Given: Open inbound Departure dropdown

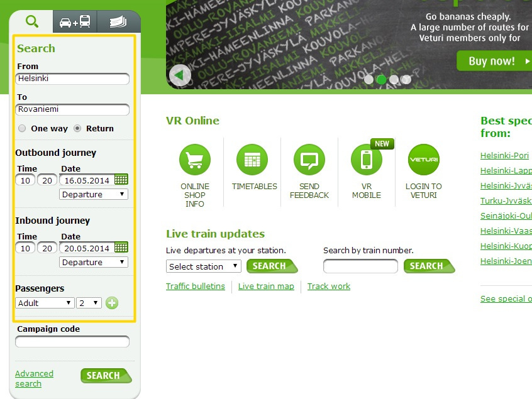Looking at the screenshot, I should coord(94,263).
